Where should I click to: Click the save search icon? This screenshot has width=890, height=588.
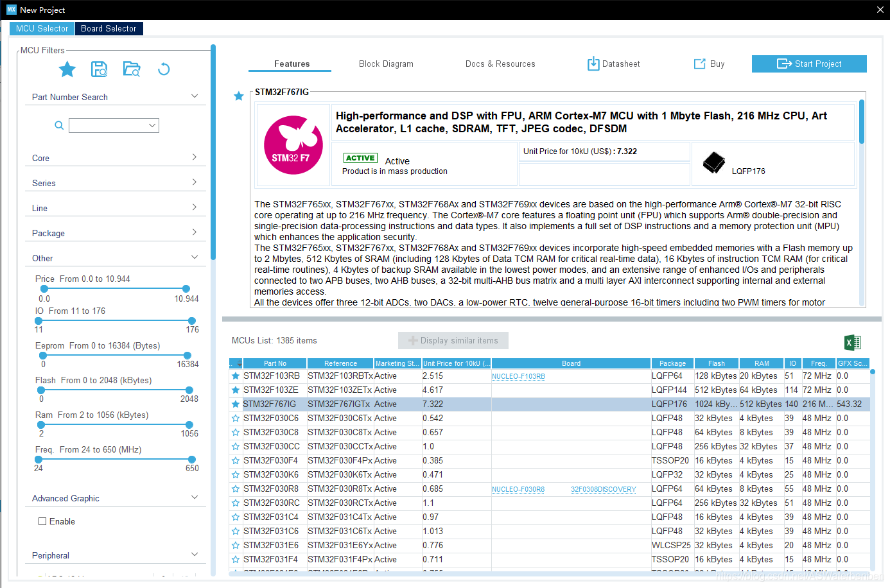pyautogui.click(x=99, y=69)
